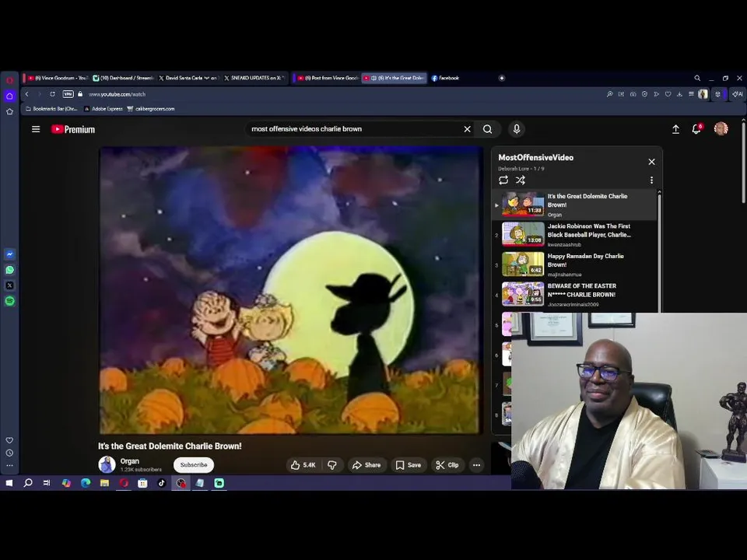Screen dimensions: 747x560
Task: Open the calibergrocers.com bookmark
Action: coord(150,109)
